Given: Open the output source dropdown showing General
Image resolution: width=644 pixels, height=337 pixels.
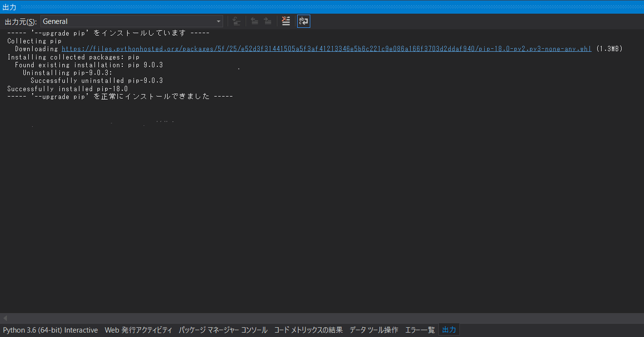Looking at the screenshot, I should click(x=131, y=21).
